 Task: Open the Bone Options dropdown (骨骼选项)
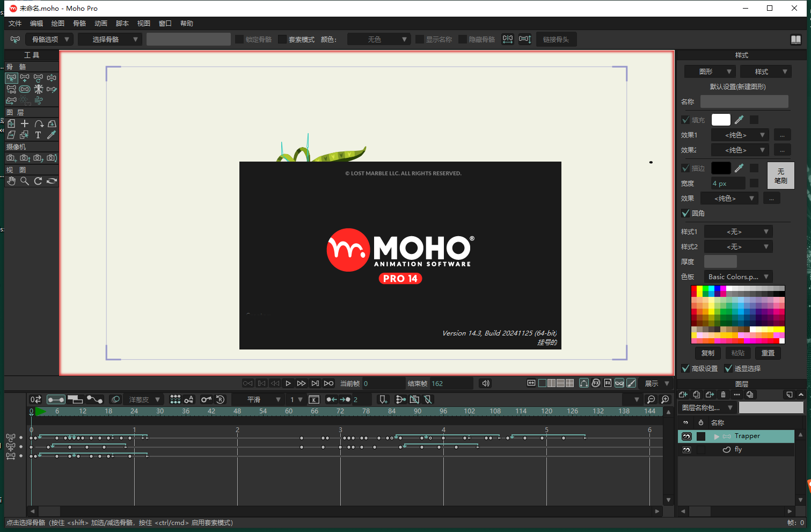point(49,39)
